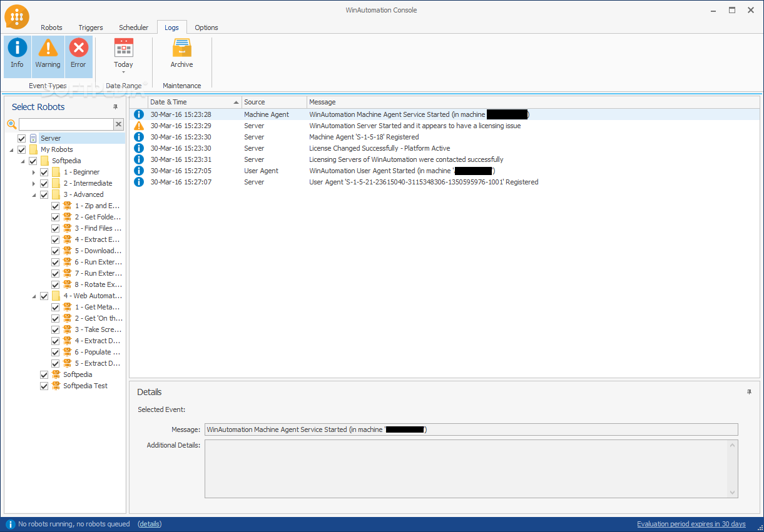
Task: Collapse the 4 - Web Automat... folder
Action: tap(34, 296)
